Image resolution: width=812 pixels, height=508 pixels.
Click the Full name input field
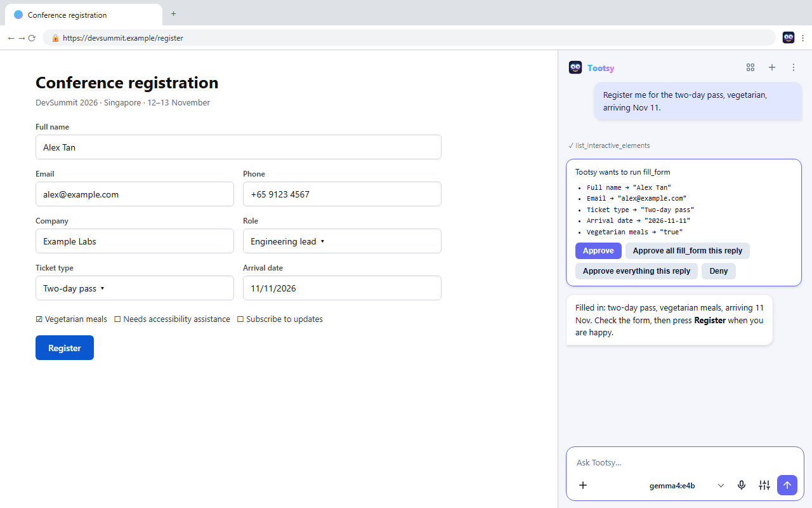coord(239,147)
